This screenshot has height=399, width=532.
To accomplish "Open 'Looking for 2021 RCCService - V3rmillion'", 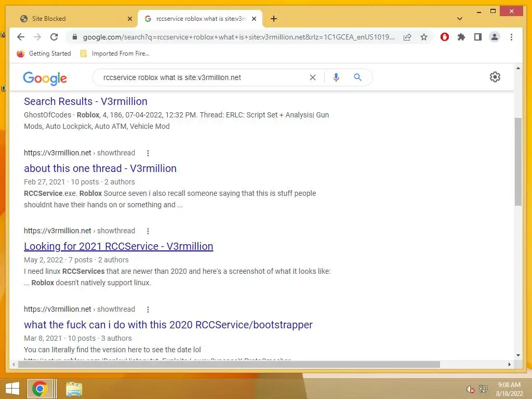I will pos(118,246).
